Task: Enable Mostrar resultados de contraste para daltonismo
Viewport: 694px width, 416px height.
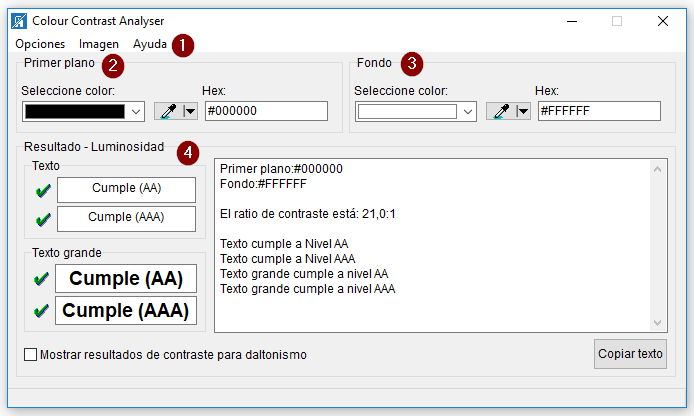Action: point(30,355)
